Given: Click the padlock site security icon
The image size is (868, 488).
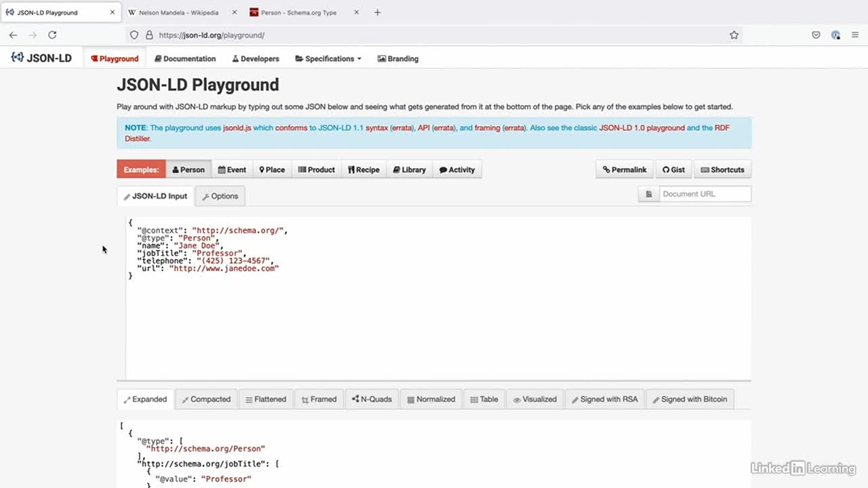Looking at the screenshot, I should click(149, 35).
